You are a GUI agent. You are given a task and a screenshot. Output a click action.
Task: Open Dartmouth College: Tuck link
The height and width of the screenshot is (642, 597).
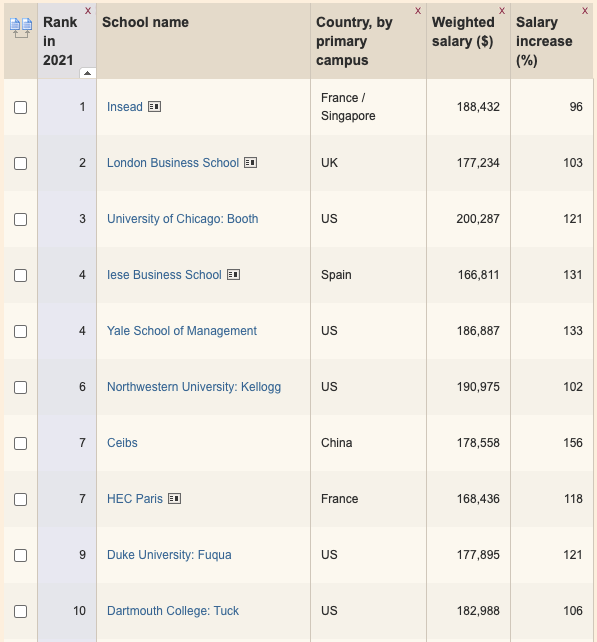tap(173, 611)
